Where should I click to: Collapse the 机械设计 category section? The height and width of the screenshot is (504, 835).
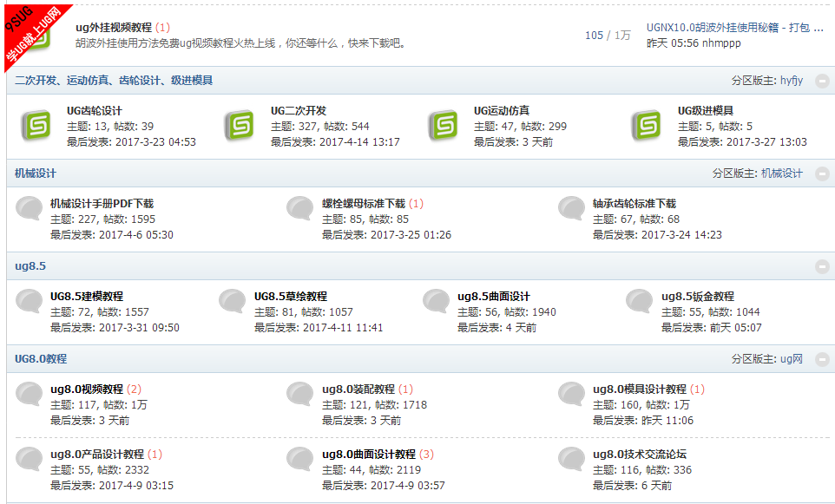[822, 173]
